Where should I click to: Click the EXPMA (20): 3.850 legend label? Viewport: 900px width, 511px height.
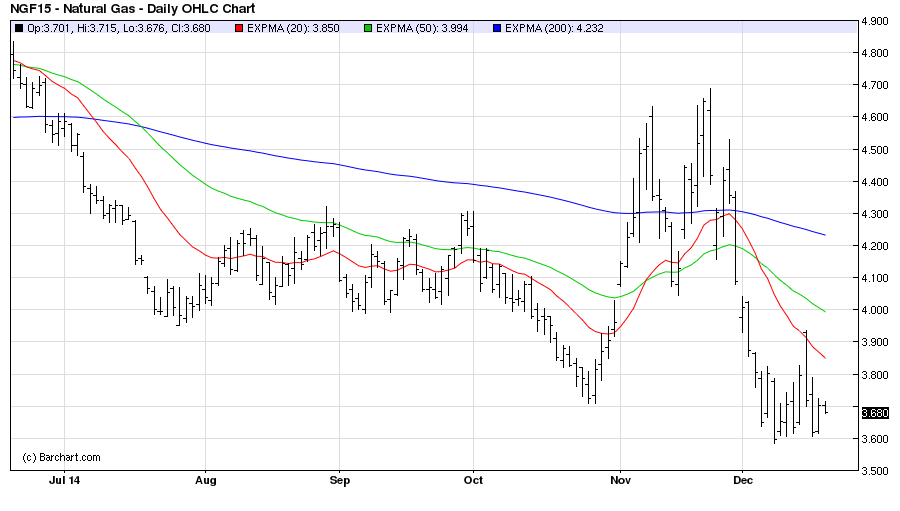click(x=293, y=28)
